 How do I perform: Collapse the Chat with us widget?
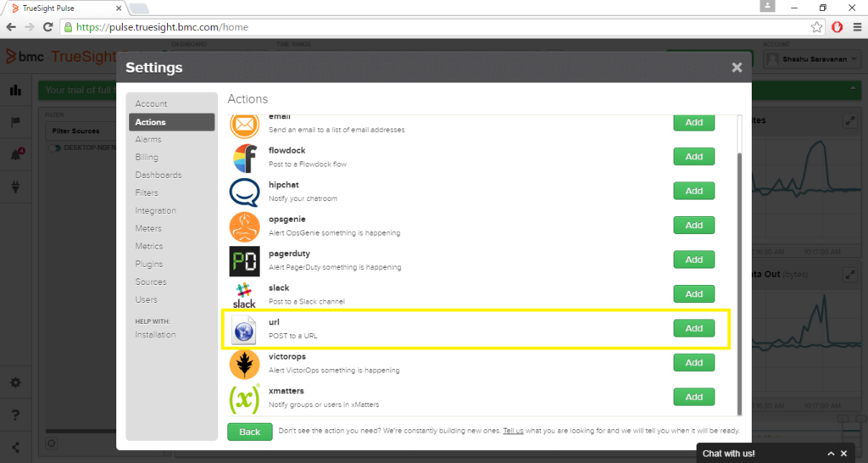click(x=831, y=454)
